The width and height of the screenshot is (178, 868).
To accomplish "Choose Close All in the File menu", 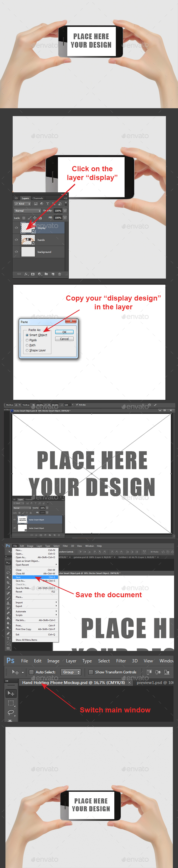I will pyautogui.click(x=35, y=573).
